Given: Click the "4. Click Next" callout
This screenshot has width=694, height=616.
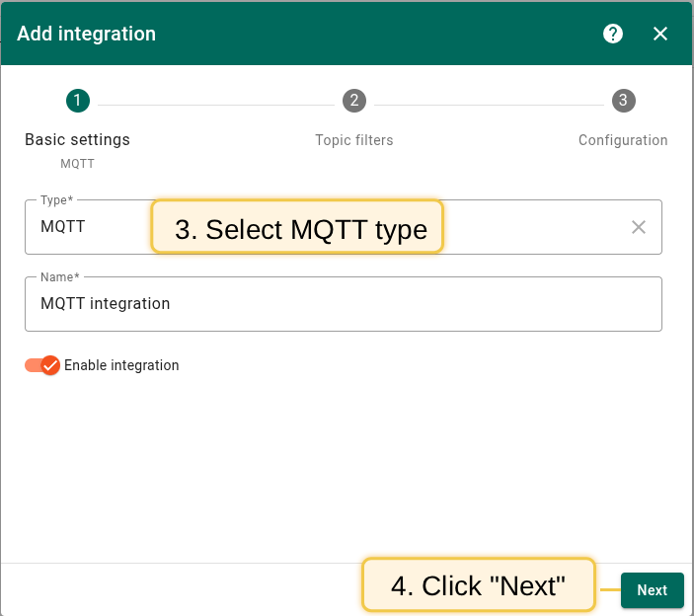Looking at the screenshot, I should click(479, 585).
